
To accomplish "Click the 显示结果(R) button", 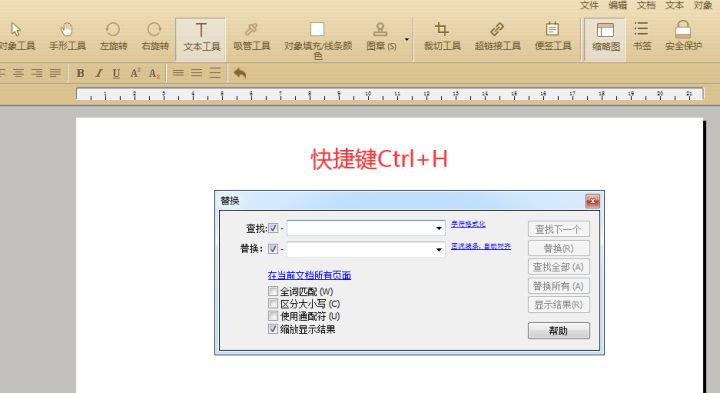I will click(x=558, y=305).
